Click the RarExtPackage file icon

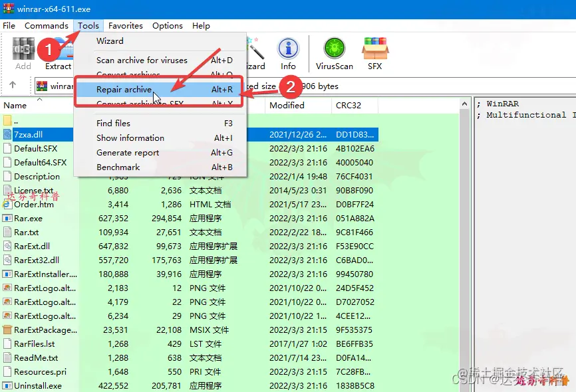[7, 330]
